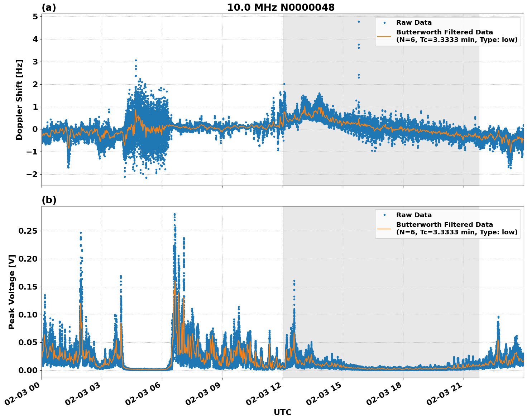The height and width of the screenshot is (420, 527).
Task: Click the "02-03 00" time tick label
Action: click(x=22, y=393)
